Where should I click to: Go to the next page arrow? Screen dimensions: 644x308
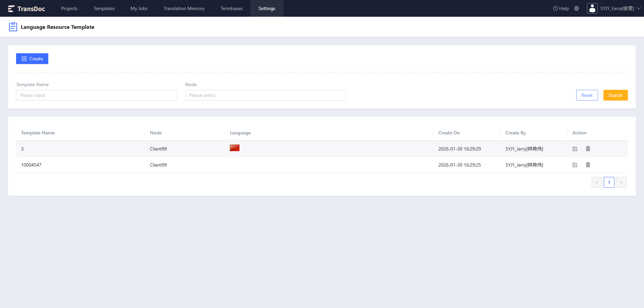click(x=621, y=182)
